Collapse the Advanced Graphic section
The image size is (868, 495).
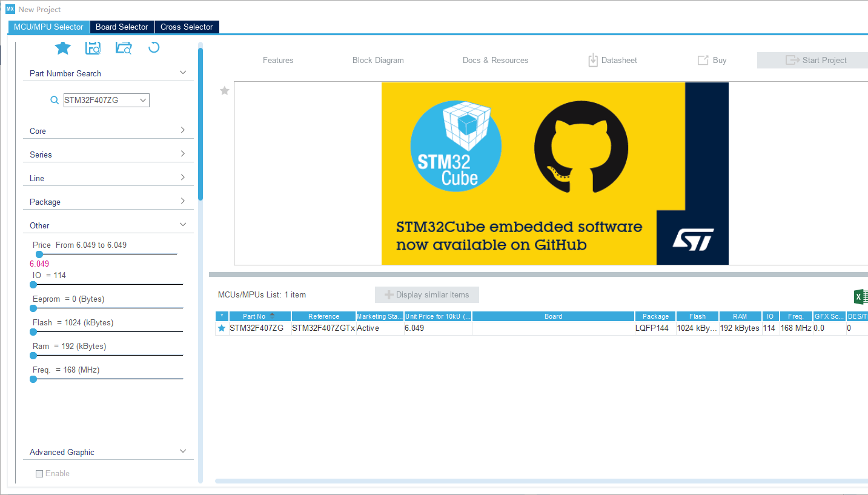pos(183,451)
